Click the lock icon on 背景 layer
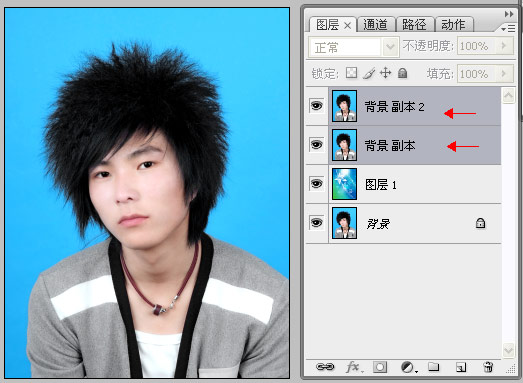This screenshot has height=383, width=523. (480, 223)
